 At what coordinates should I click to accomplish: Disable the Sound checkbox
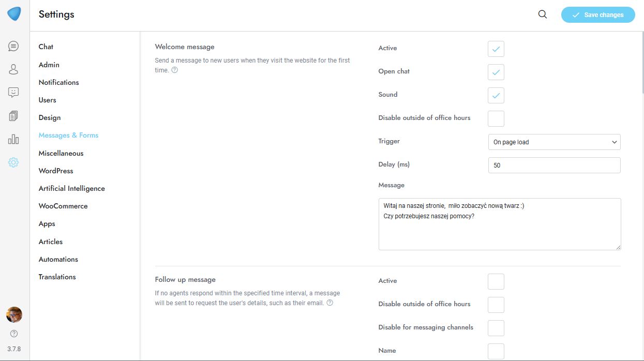pos(496,96)
